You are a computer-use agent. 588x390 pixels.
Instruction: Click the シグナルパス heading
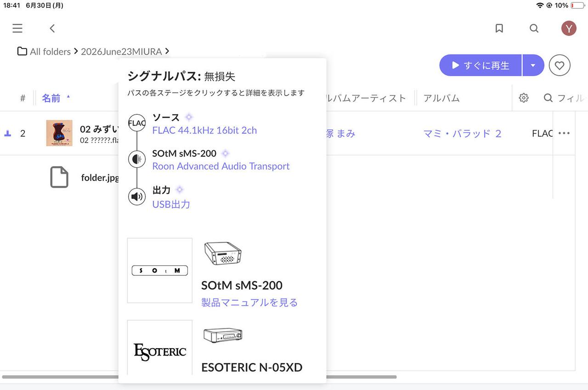tap(164, 76)
